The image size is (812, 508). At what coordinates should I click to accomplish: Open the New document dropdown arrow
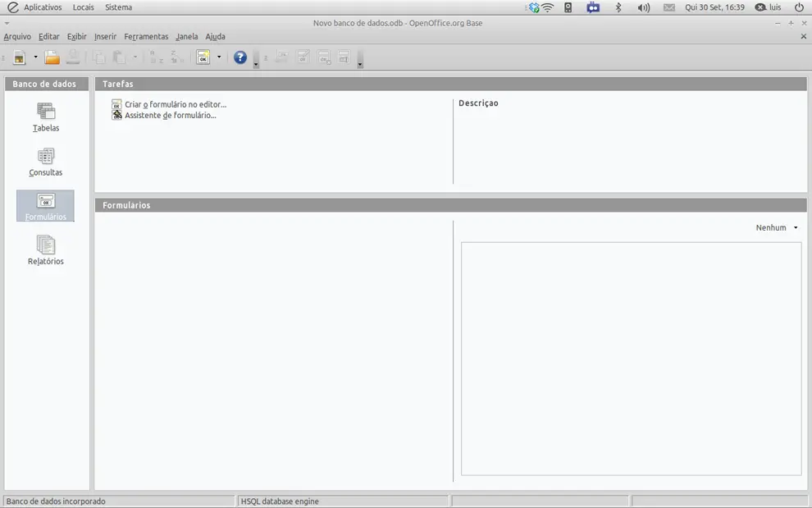[x=35, y=57]
